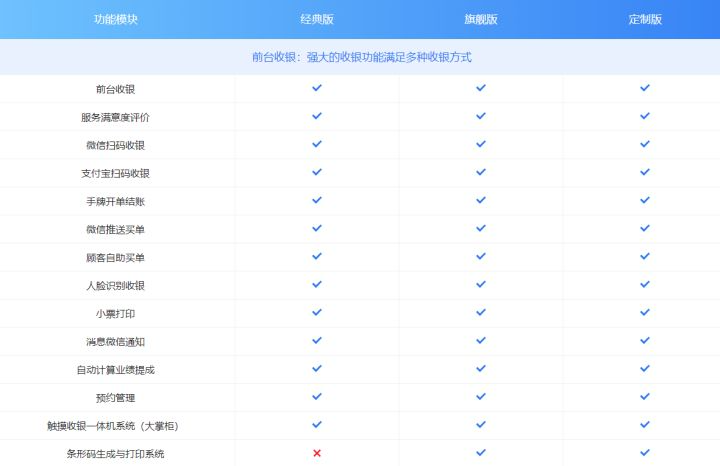The image size is (720, 466).
Task: Click the 自动计算业绩提成 row label
Action: point(115,370)
